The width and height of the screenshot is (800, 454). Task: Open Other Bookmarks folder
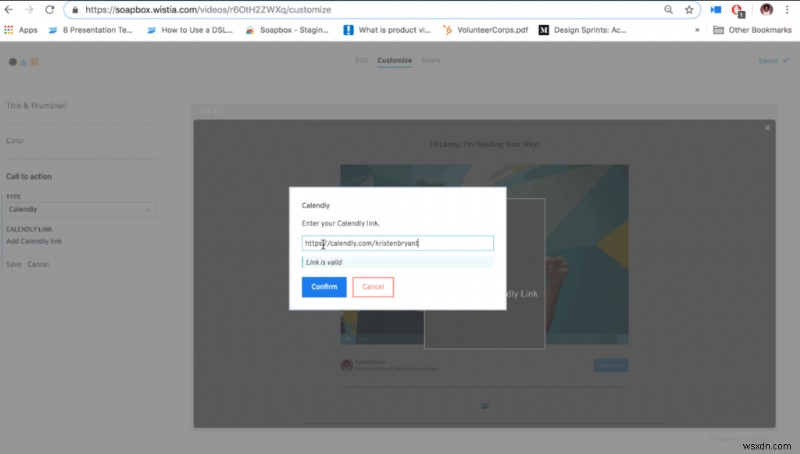pyautogui.click(x=753, y=30)
